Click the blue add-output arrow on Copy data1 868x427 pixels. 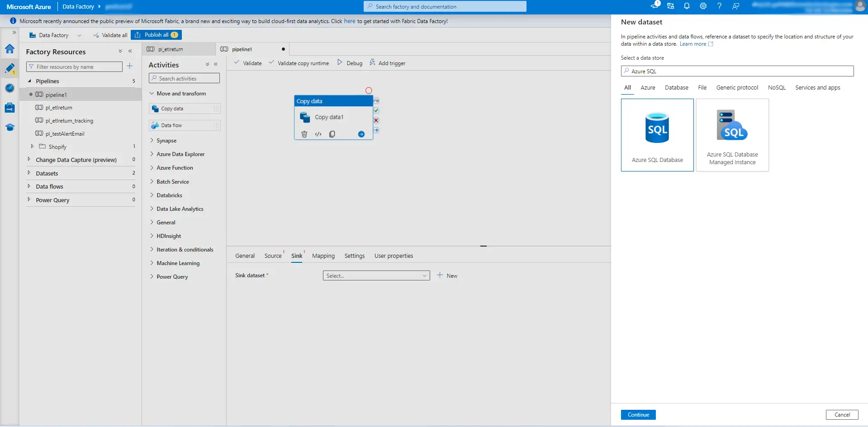point(361,134)
